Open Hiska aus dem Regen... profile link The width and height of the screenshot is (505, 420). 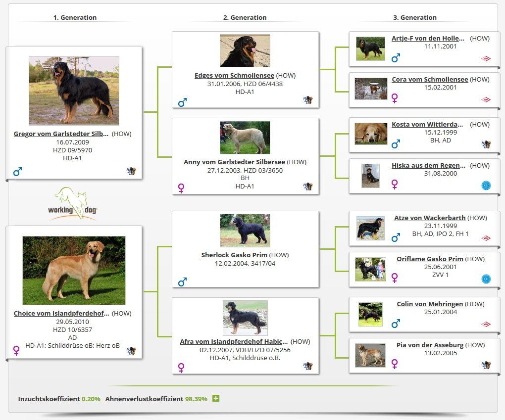(429, 165)
